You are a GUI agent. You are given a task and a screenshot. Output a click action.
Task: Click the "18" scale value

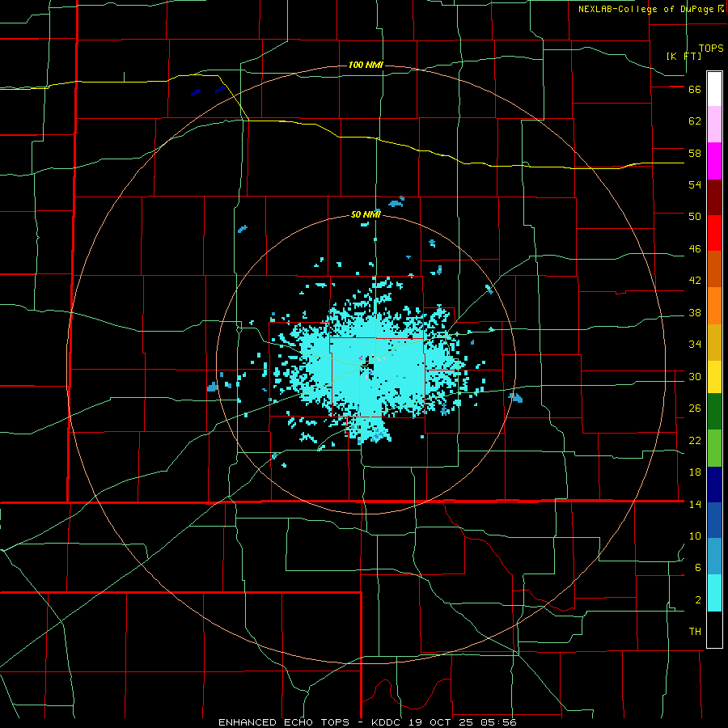point(695,472)
